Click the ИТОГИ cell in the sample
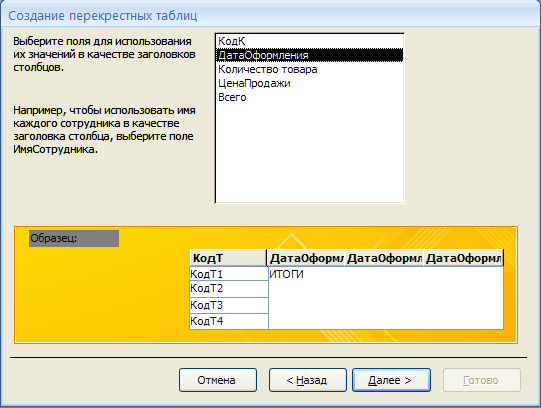Viewport: 541px width, 408px height. pyautogui.click(x=286, y=274)
